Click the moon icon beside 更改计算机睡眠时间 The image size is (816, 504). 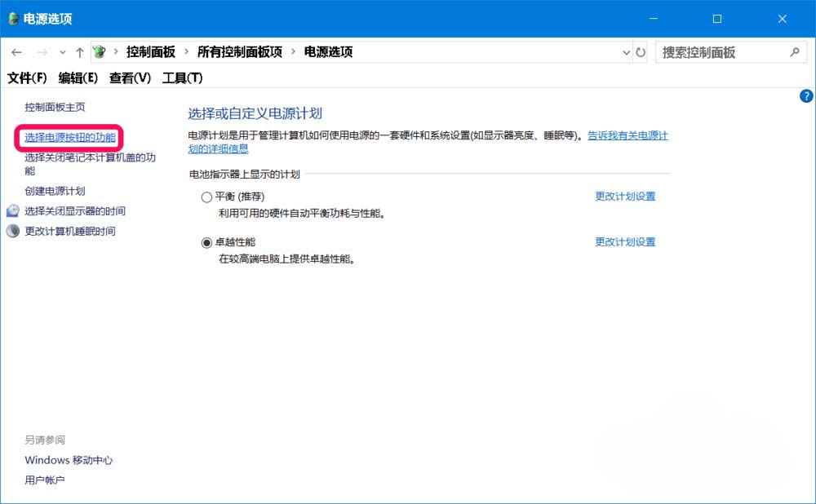coord(13,231)
